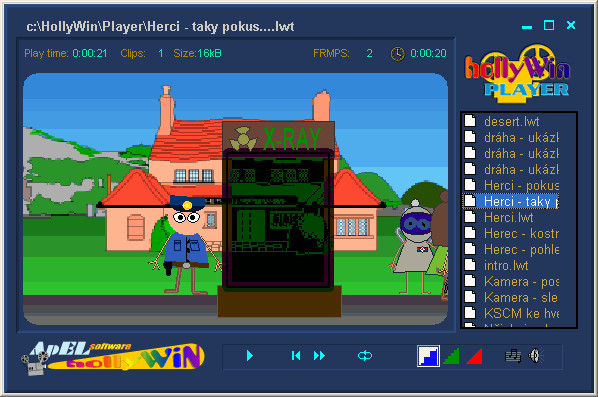Select the "KSCM ke hvě" file
598x397 pixels.
[x=521, y=313]
